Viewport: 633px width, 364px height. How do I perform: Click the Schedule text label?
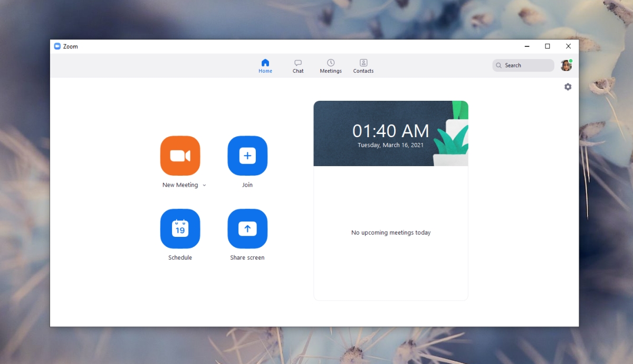(x=180, y=258)
